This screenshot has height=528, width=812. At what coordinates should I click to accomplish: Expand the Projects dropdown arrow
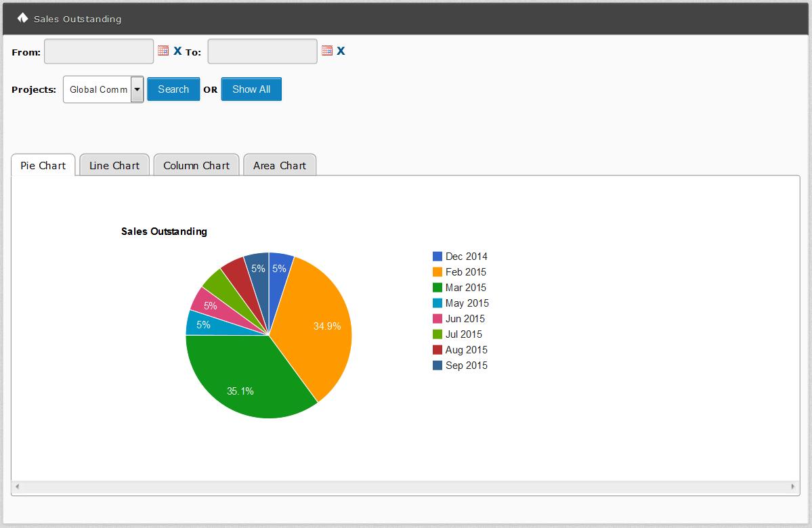[x=137, y=89]
